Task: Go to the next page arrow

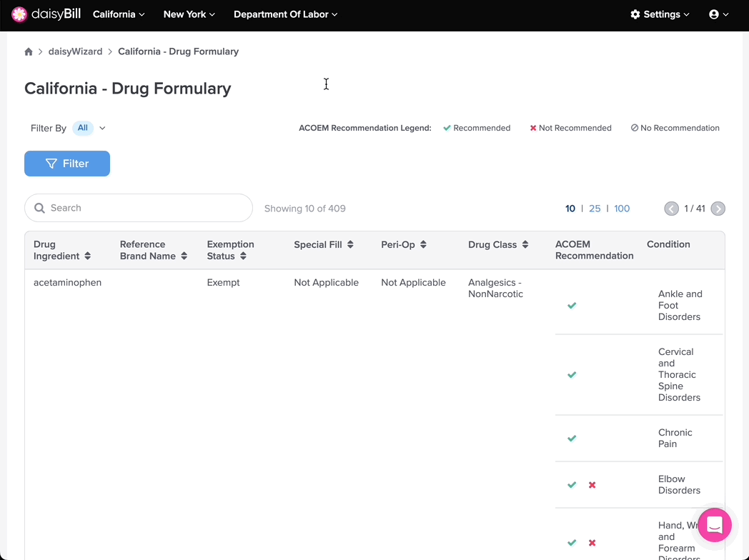Action: pos(718,209)
